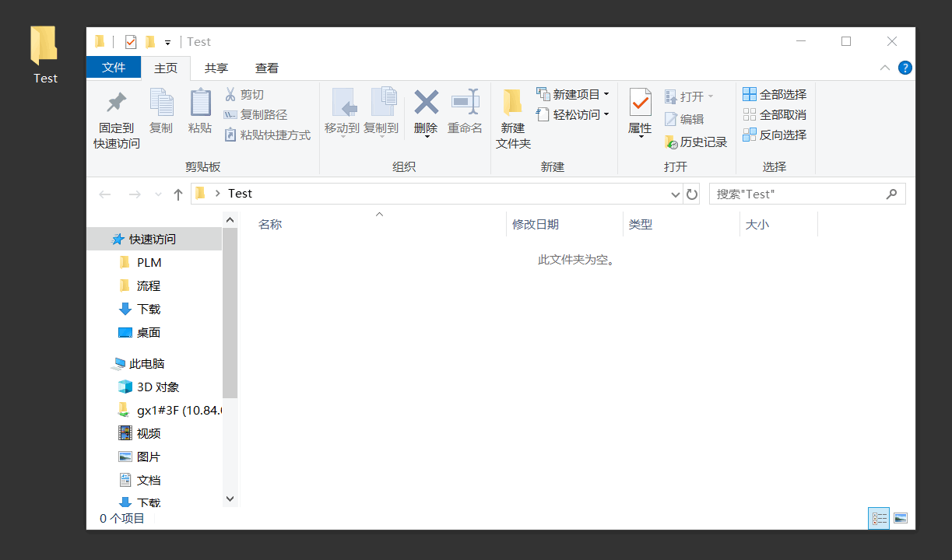Open the Open (打开) ribbon dropdown

click(x=689, y=96)
